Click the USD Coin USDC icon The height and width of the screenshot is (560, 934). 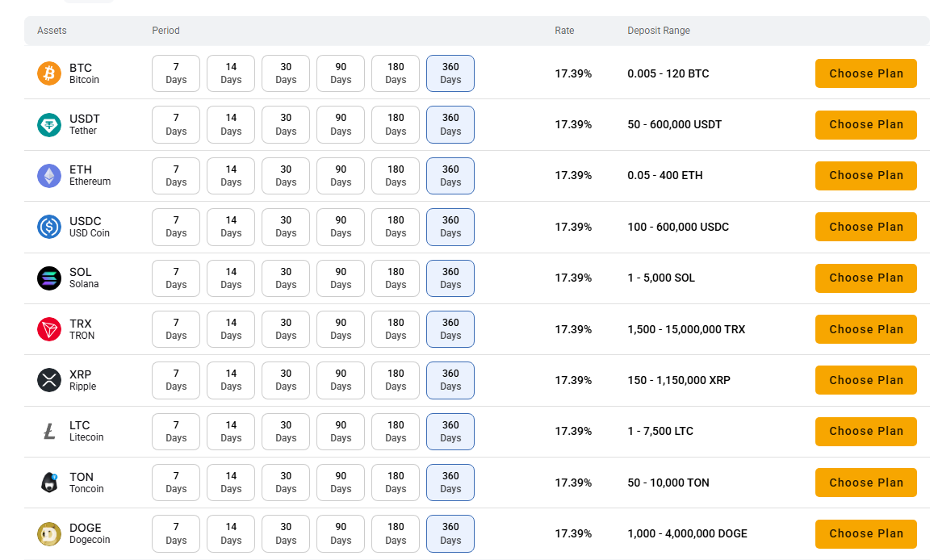tap(49, 227)
